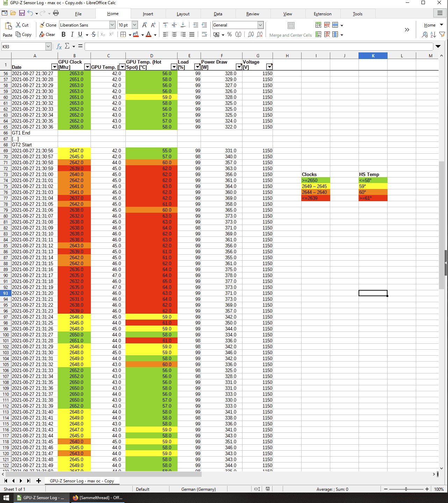Insert rows above icon
The height and width of the screenshot is (503, 448).
click(x=318, y=25)
